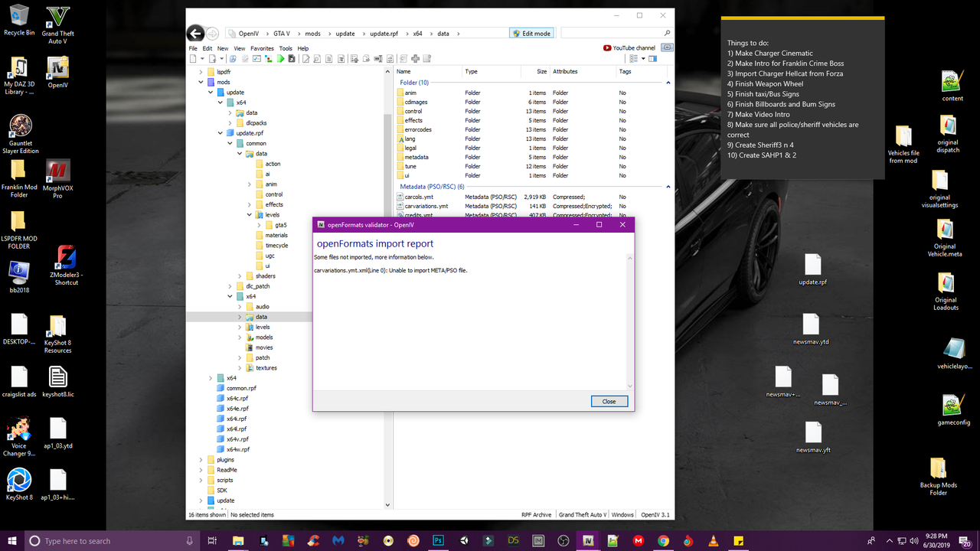
Task: Collapse the Folder (10) group chevron
Action: 668,82
